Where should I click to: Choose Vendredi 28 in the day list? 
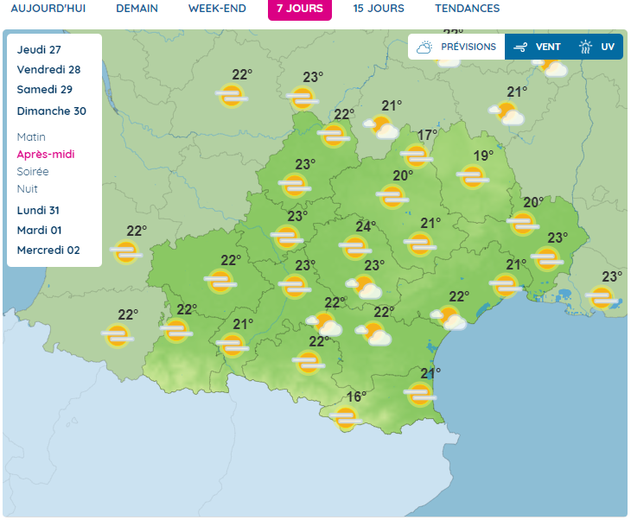[x=49, y=70]
